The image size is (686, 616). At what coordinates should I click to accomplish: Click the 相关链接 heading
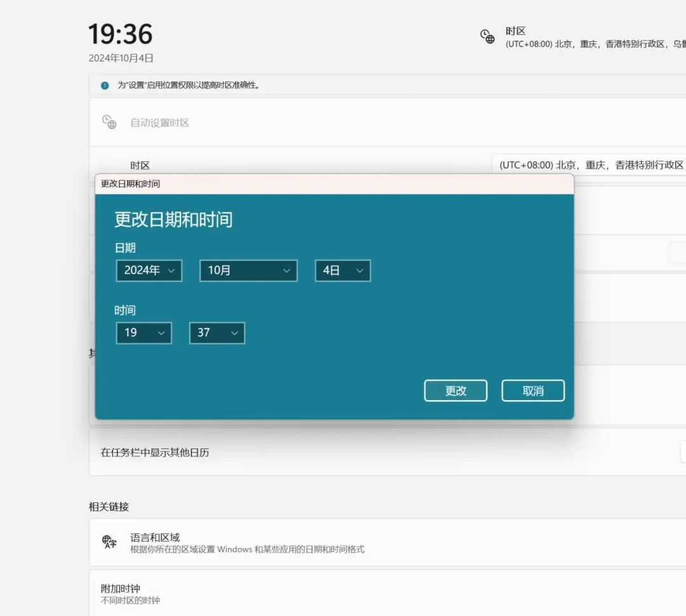(109, 507)
